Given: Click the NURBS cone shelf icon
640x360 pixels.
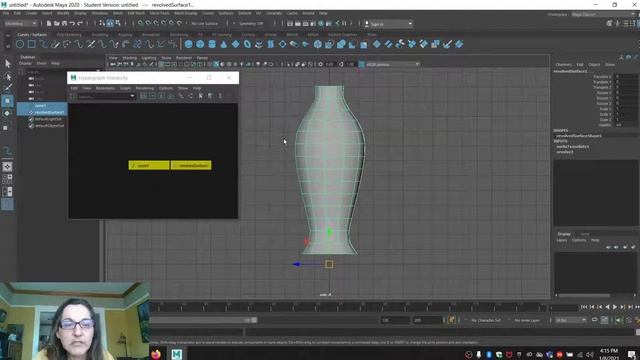Looking at the screenshot, I should [x=224, y=44].
